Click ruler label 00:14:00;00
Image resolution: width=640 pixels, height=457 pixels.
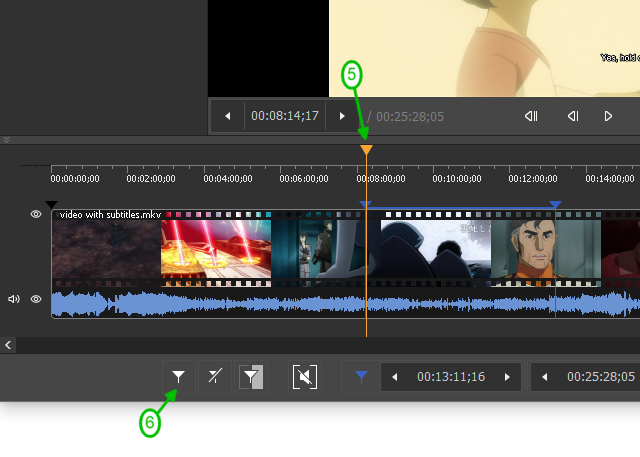coord(610,179)
